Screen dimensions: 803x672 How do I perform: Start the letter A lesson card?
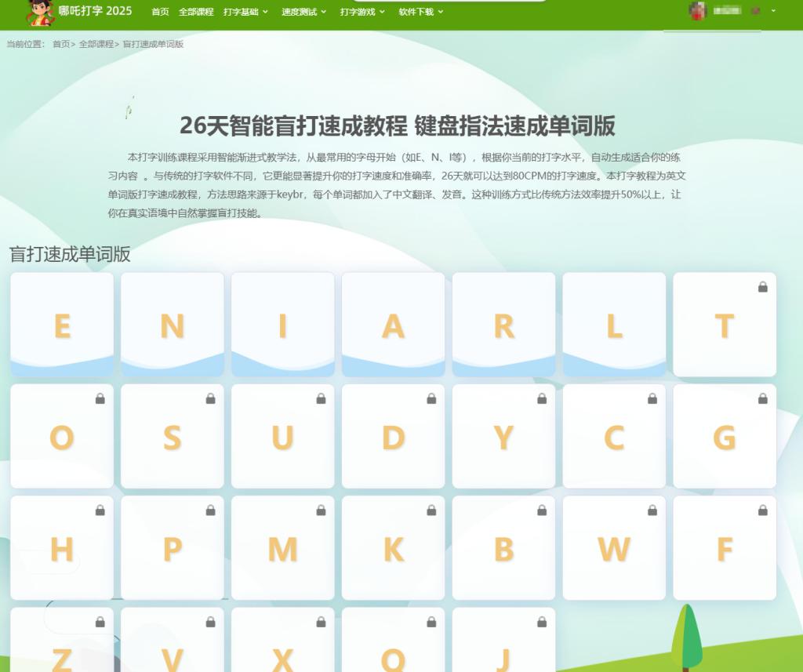(x=393, y=325)
